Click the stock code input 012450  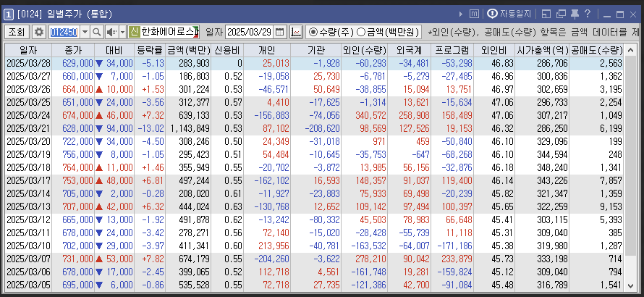64,32
